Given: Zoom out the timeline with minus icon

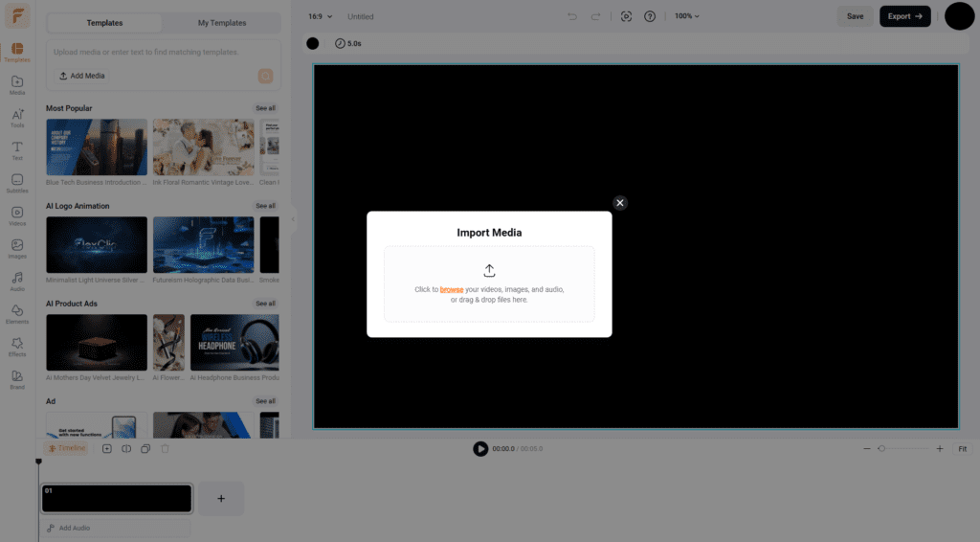Looking at the screenshot, I should 867,449.
